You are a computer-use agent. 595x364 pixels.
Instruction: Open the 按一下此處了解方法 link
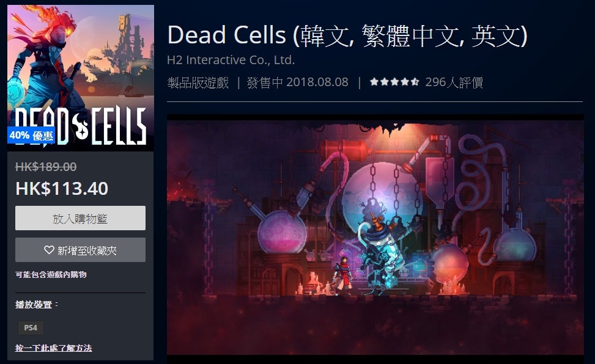(x=53, y=348)
